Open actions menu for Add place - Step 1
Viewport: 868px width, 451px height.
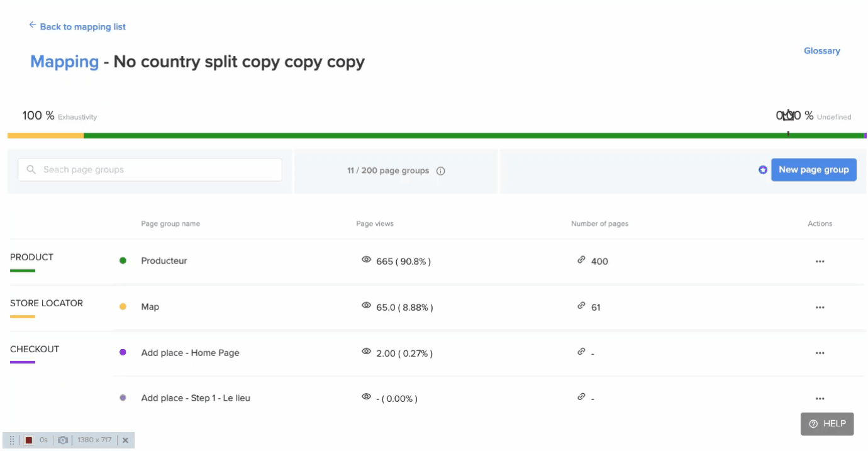[x=820, y=399]
